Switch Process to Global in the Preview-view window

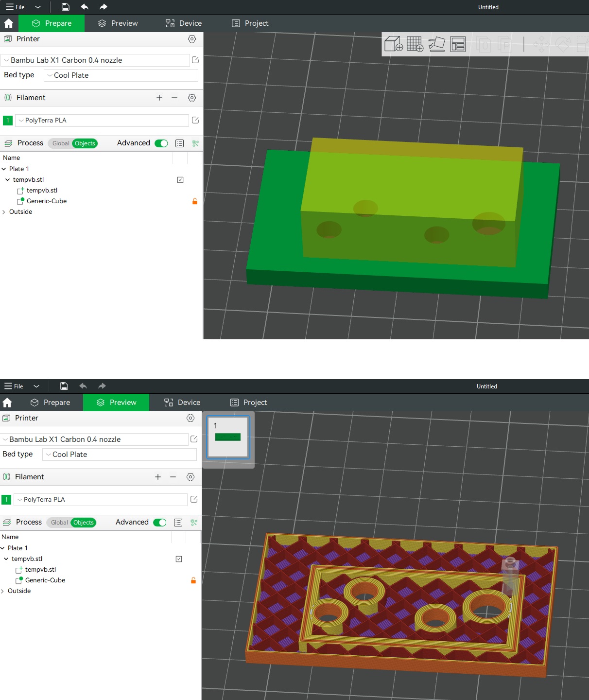pyautogui.click(x=59, y=523)
